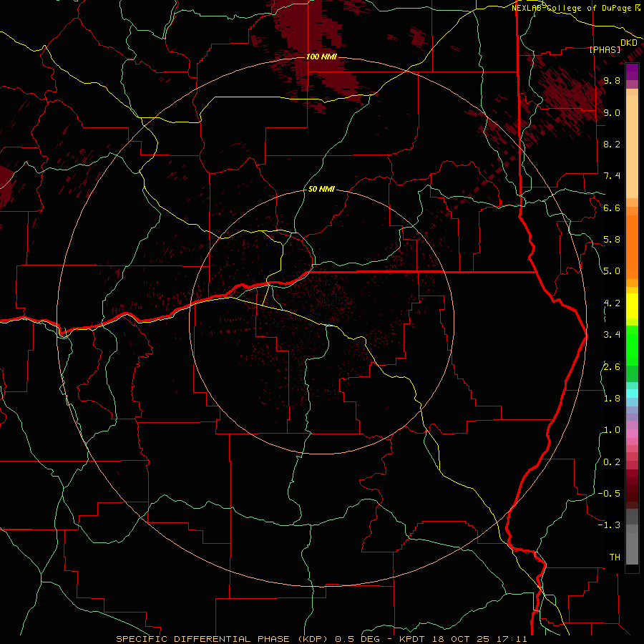Screen dimensions: 644x644
Task: Click the -0.5 scale value
Action: coord(609,494)
